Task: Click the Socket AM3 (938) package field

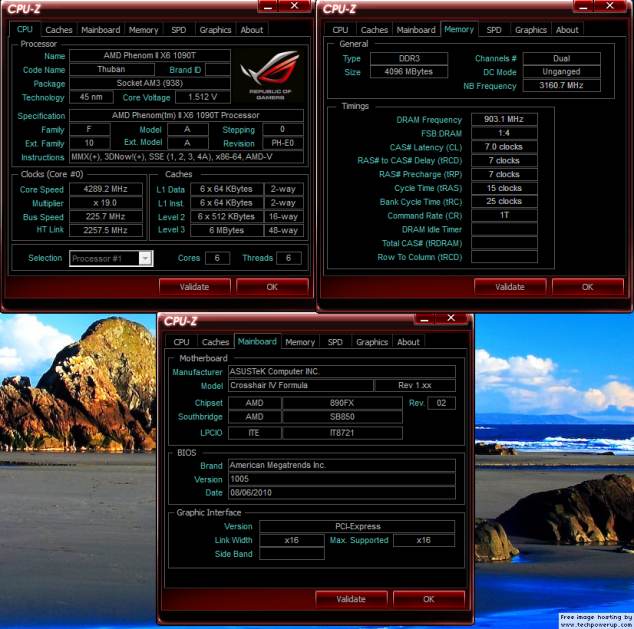Action: (150, 83)
